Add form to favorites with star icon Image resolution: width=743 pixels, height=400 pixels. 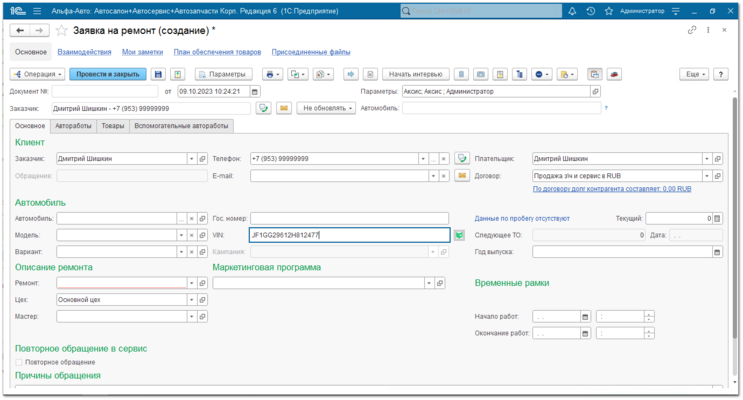point(62,31)
